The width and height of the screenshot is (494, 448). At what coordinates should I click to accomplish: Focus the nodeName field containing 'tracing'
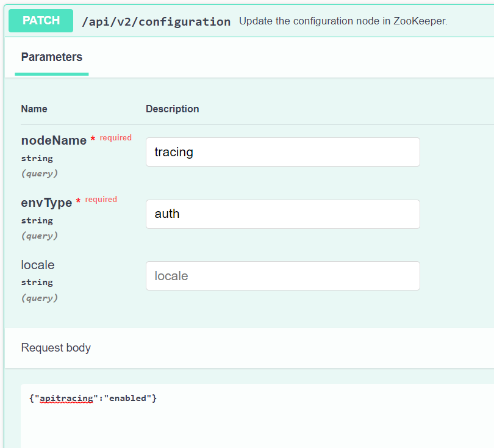282,152
